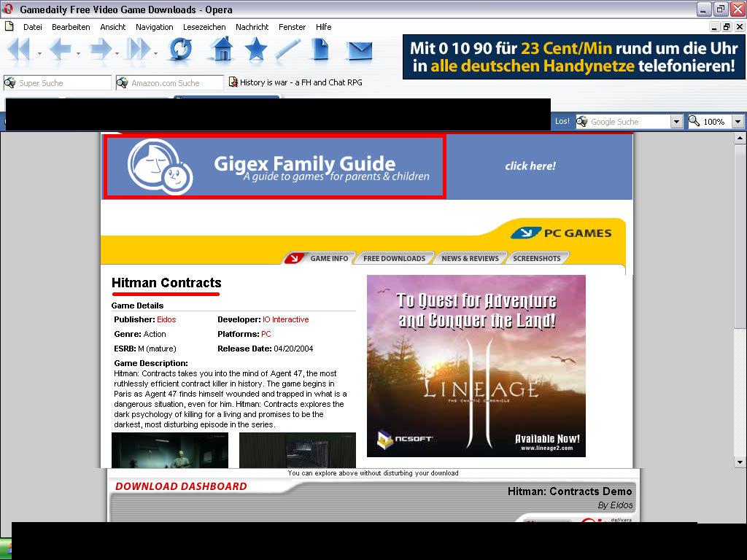Select the NEWS & REVIEWS tab

point(471,258)
